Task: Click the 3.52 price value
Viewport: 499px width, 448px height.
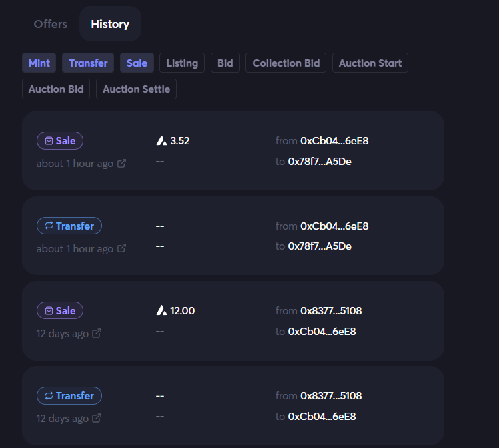Action: pos(180,140)
